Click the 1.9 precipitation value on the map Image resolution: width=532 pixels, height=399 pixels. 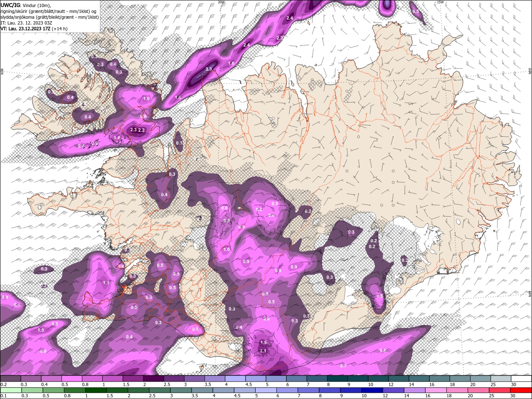tap(264, 343)
